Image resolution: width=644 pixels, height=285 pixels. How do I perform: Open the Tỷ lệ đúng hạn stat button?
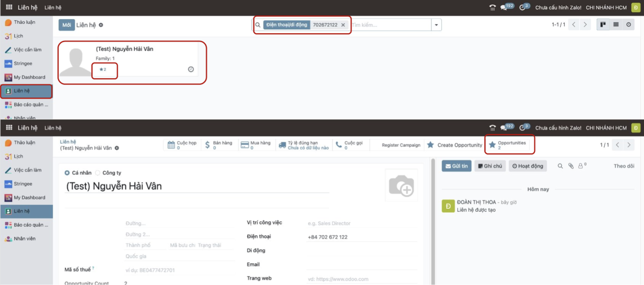point(304,145)
